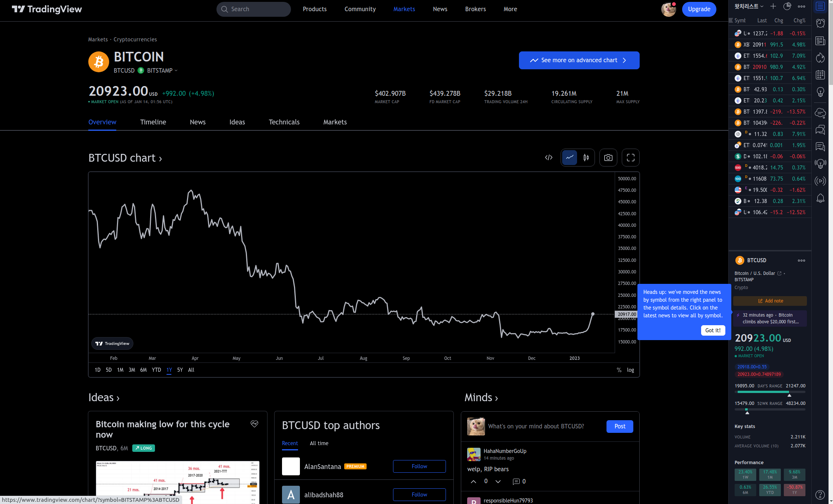Click the plus icon to add symbol

(x=773, y=6)
